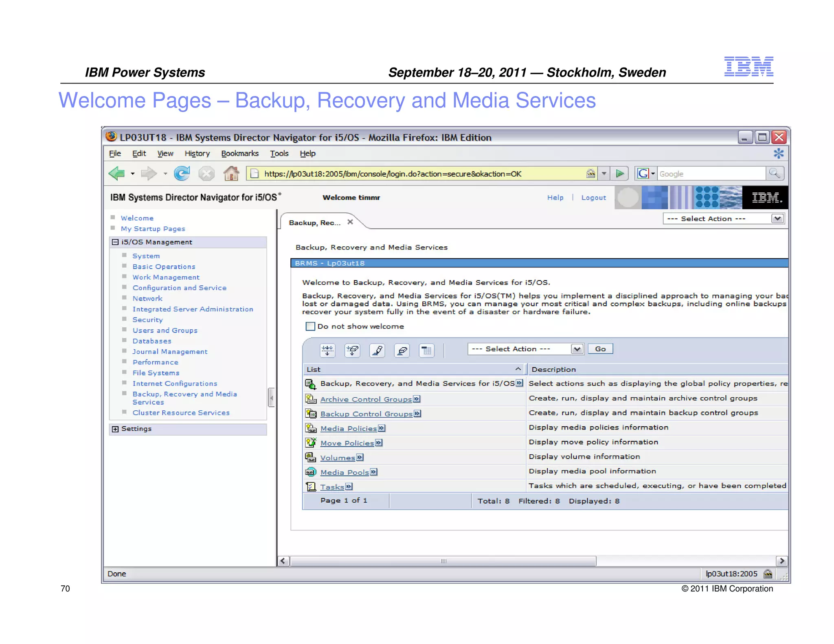This screenshot has height=644, width=834.
Task: Toggle sort arrow on the List column
Action: 518,369
